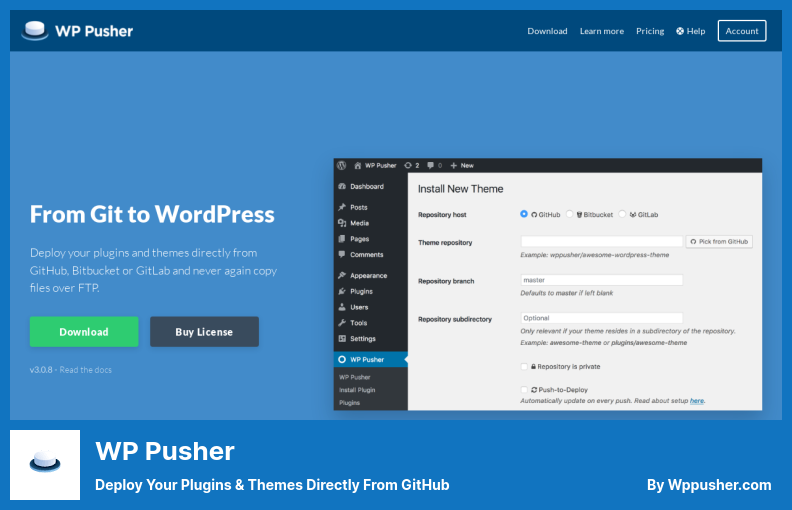Viewport: 792px width, 510px height.
Task: Open the Learn more nav link
Action: pos(602,31)
